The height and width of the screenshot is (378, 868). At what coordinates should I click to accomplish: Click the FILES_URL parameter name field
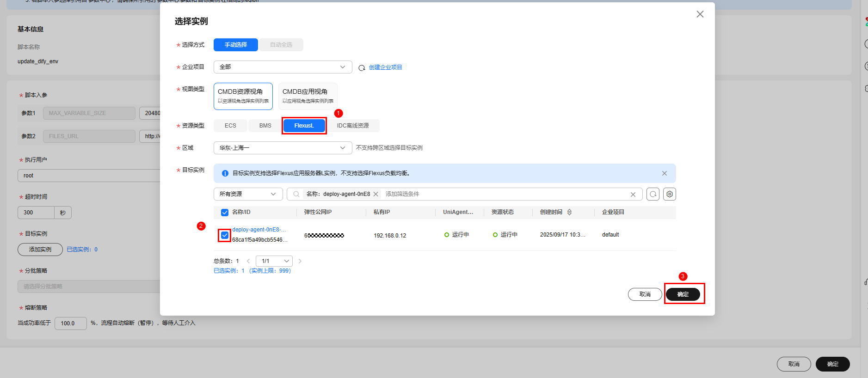[89, 136]
